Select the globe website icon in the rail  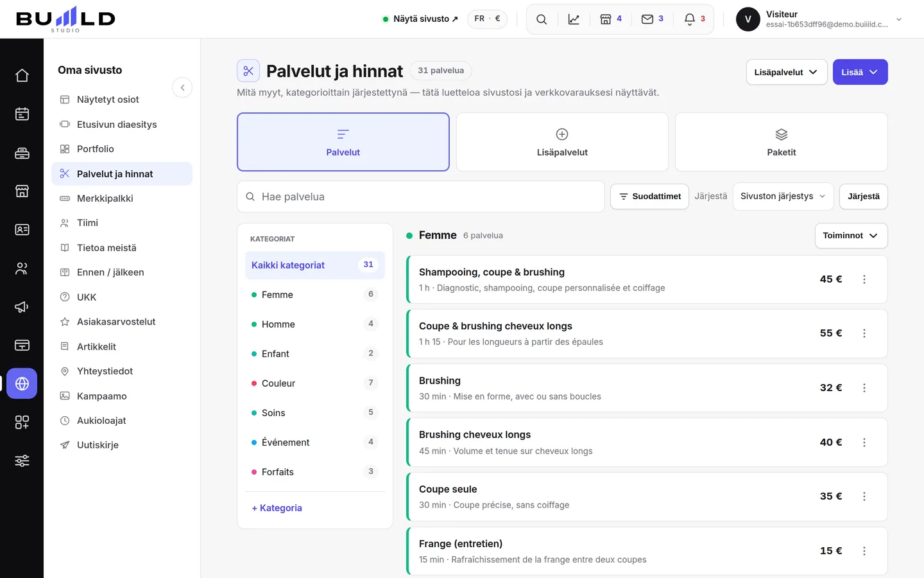(22, 383)
